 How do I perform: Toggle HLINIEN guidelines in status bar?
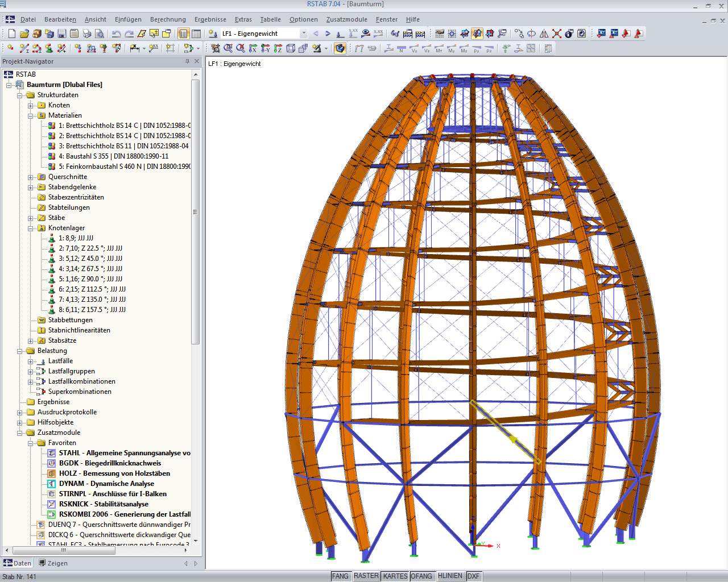tap(450, 576)
